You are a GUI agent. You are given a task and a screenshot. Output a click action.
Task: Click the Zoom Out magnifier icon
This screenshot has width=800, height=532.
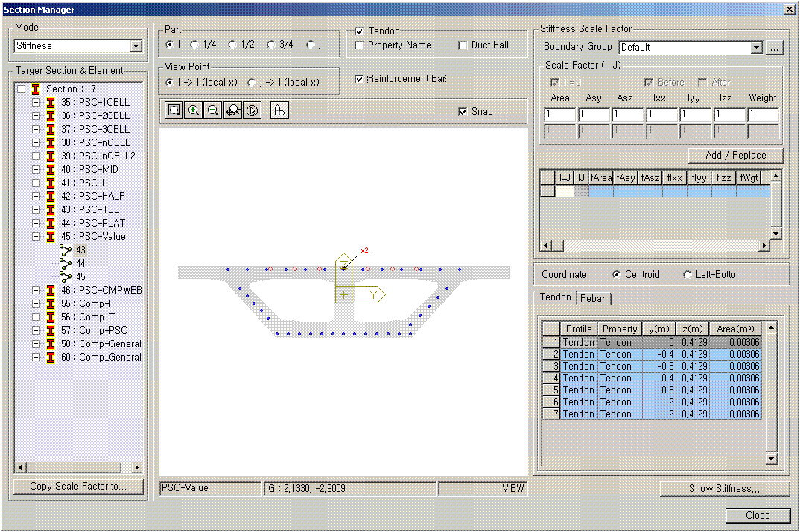(212, 110)
